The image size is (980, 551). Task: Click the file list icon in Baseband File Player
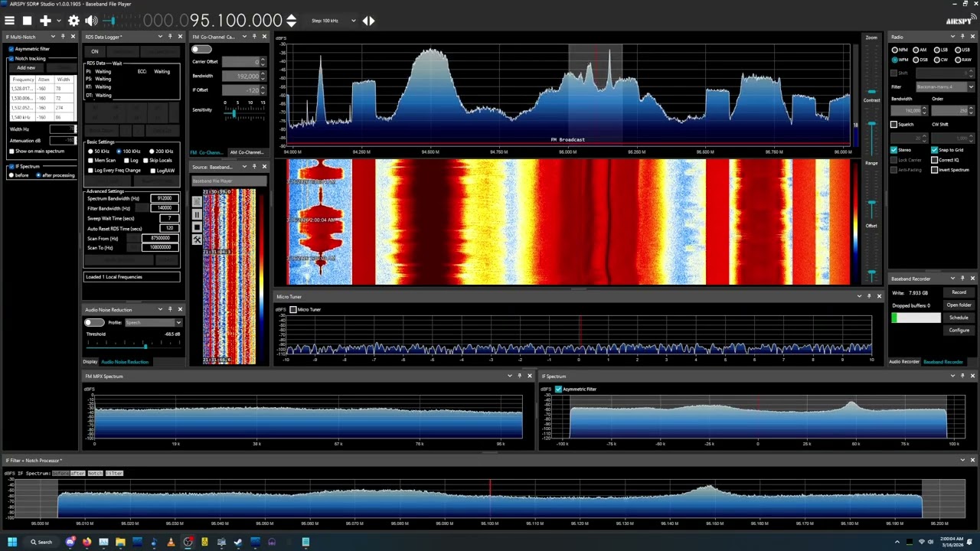(x=197, y=201)
